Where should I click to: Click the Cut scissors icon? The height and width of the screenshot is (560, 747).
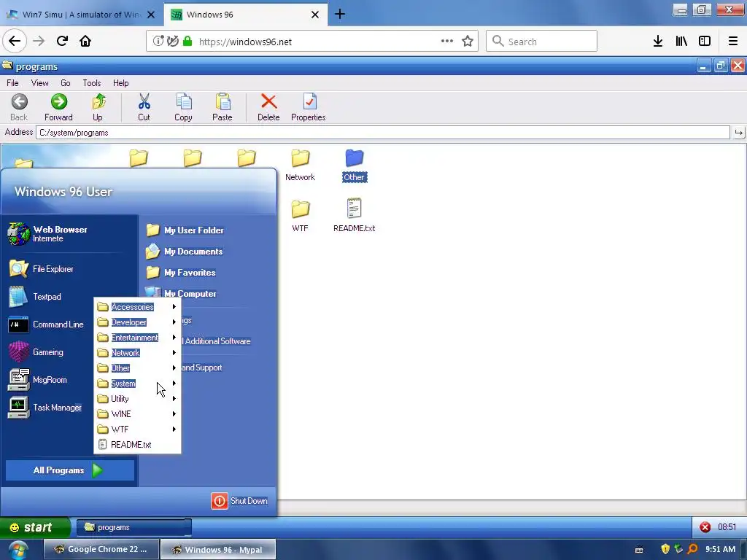click(x=144, y=102)
